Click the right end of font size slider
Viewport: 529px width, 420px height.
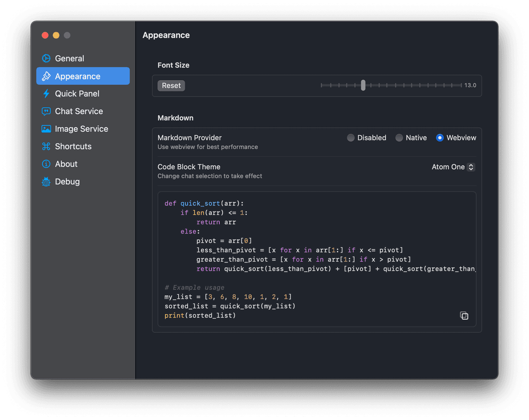[x=461, y=85]
